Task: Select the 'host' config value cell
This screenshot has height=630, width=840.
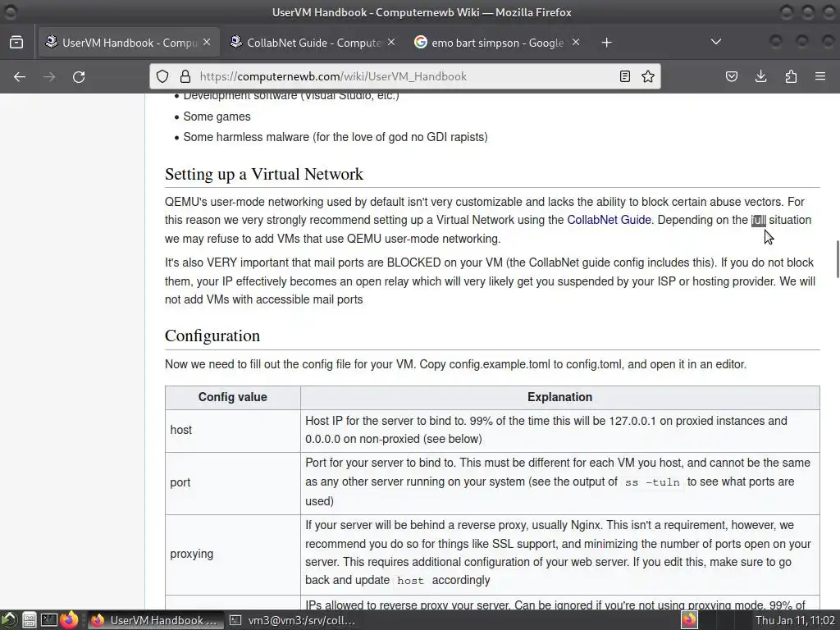Action: 232,430
